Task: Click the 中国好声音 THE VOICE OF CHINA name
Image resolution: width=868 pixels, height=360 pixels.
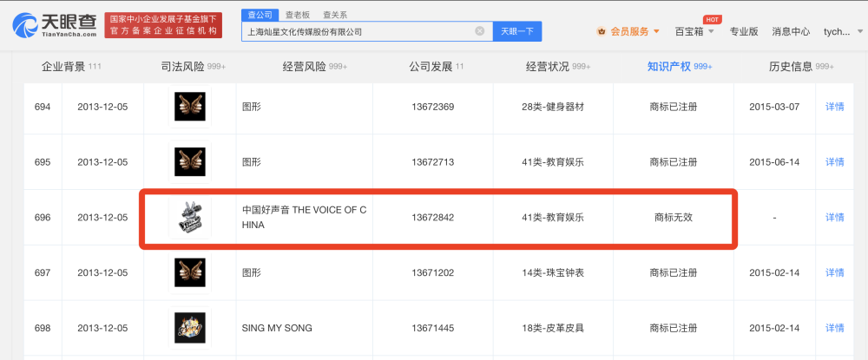Action: [304, 218]
